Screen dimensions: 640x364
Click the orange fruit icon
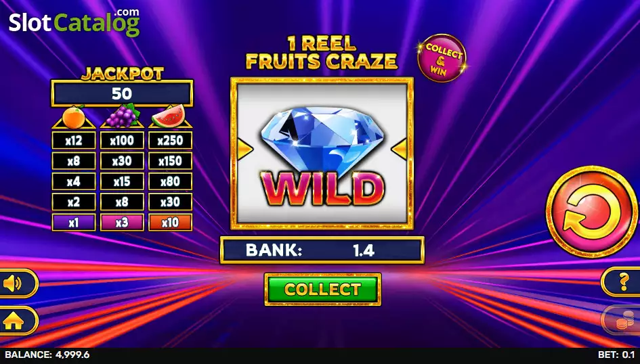(x=74, y=117)
